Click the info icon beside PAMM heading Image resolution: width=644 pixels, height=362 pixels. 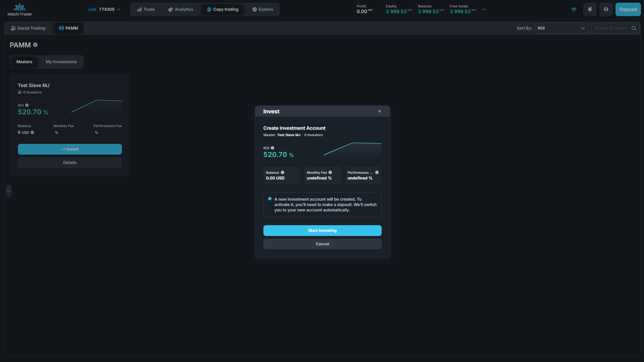point(35,45)
